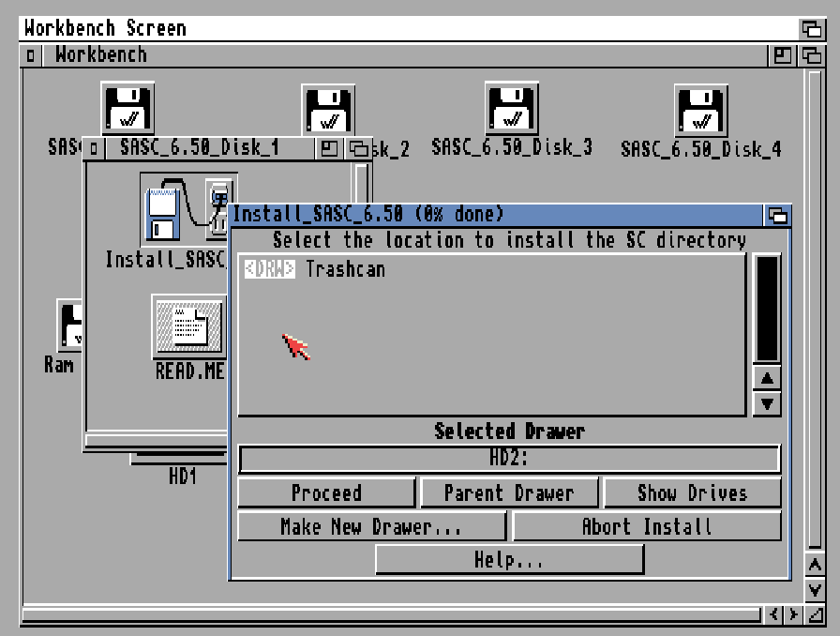Click the Parent Drawer button
The height and width of the screenshot is (636, 840).
point(509,492)
